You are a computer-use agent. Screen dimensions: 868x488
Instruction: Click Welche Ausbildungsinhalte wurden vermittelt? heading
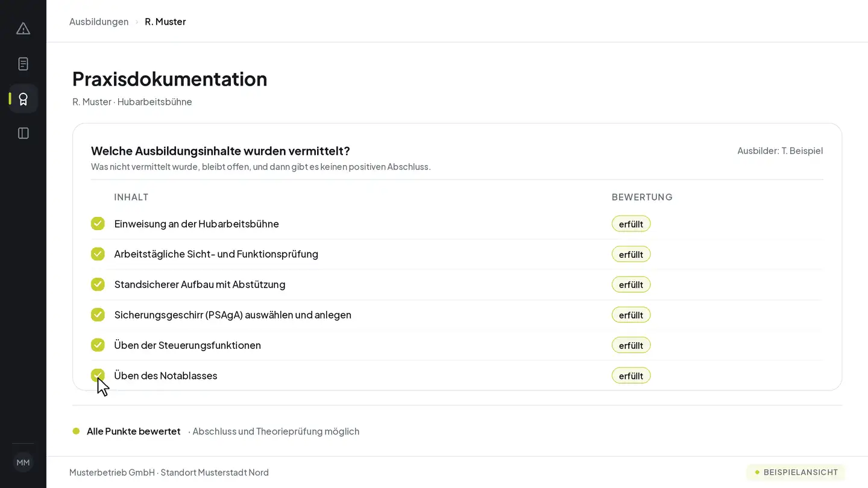point(221,151)
